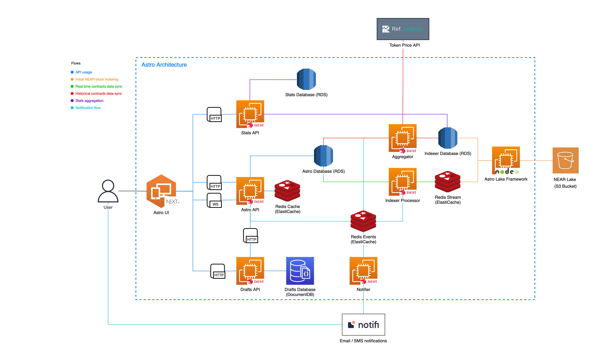
Task: Select the Drafts Database DocumentDB icon
Action: coord(300,271)
